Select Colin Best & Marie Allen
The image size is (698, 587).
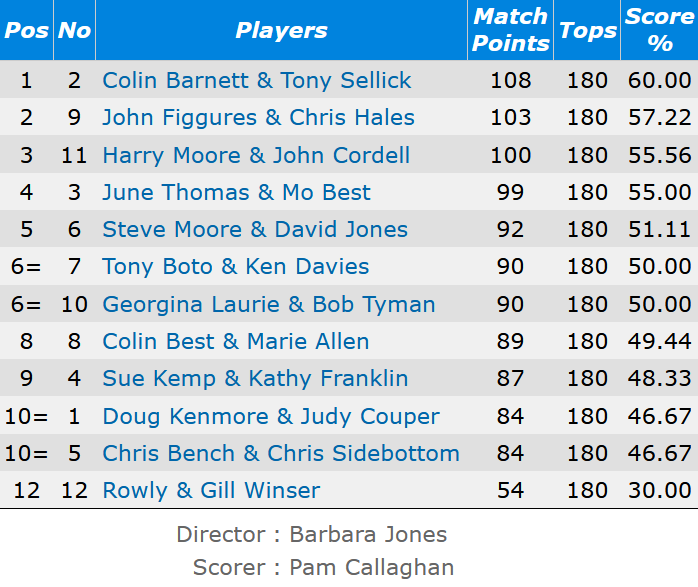click(x=236, y=341)
